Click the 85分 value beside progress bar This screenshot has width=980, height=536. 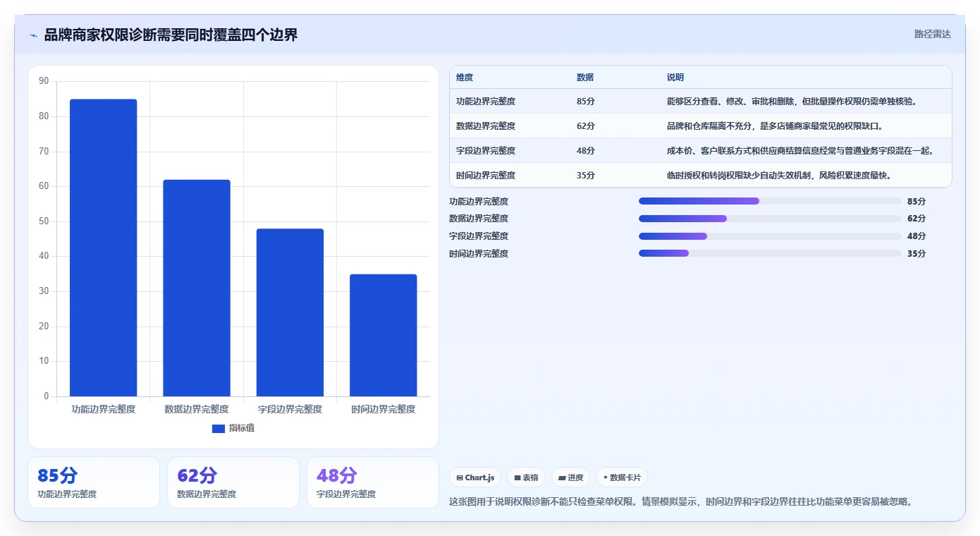pos(917,201)
